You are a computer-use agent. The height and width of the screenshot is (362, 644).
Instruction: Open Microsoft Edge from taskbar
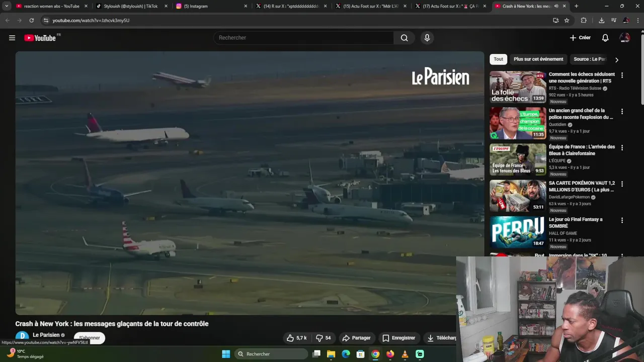tap(346, 354)
